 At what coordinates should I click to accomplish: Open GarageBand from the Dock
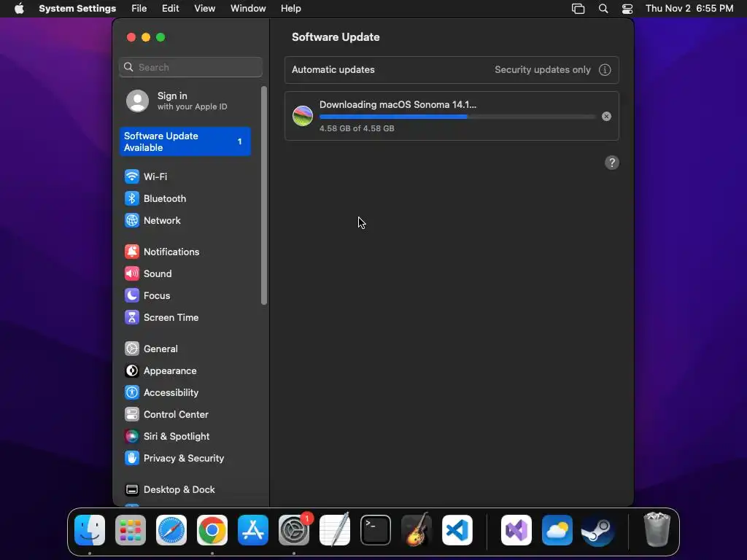417,530
